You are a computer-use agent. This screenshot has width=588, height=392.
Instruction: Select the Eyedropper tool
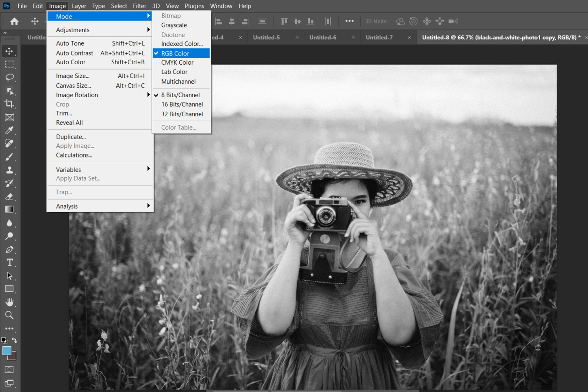click(x=9, y=130)
